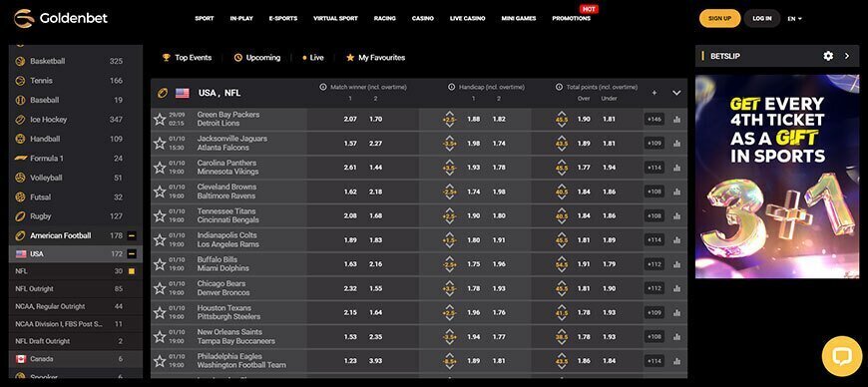Open statistics icon for Cleveland Browns row
Image resolution: width=868 pixels, height=387 pixels.
click(x=676, y=192)
